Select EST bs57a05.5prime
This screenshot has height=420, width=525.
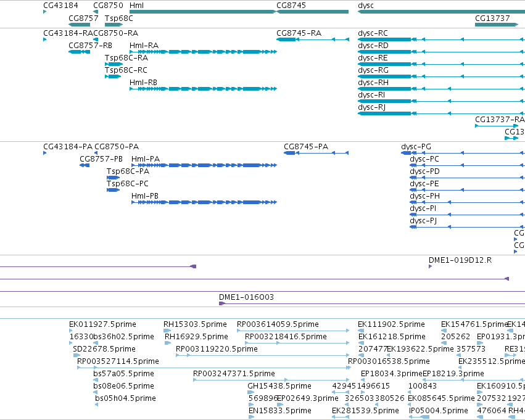pyautogui.click(x=96, y=380)
